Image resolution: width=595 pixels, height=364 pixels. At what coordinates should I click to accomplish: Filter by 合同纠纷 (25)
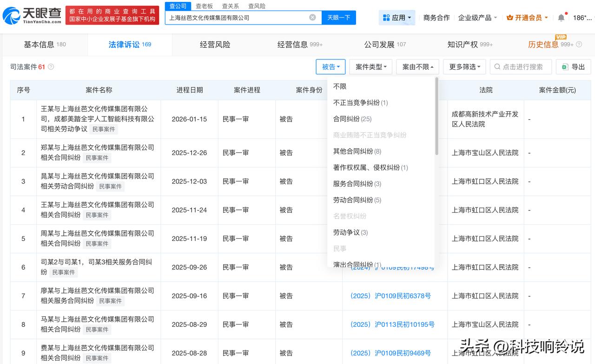tap(352, 119)
